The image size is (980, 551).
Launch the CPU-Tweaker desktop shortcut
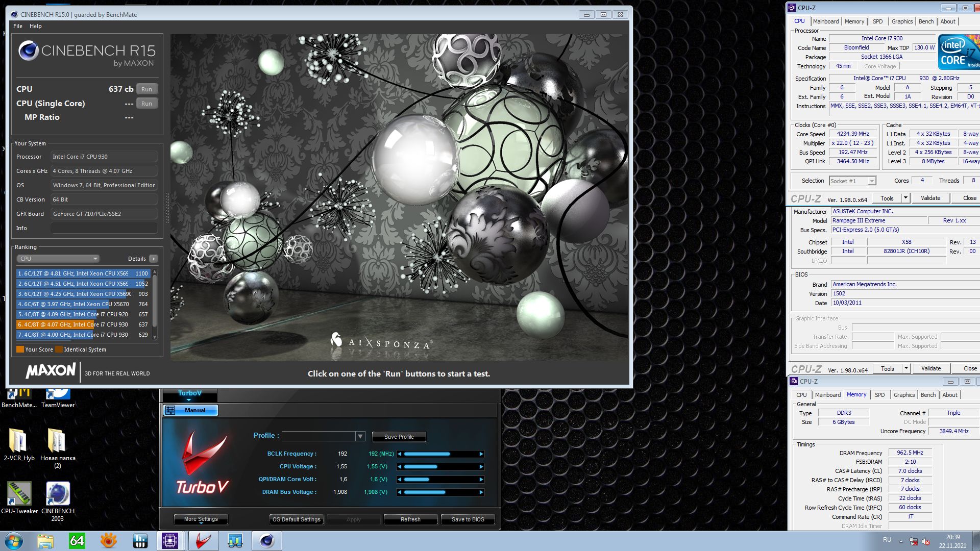pyautogui.click(x=19, y=498)
